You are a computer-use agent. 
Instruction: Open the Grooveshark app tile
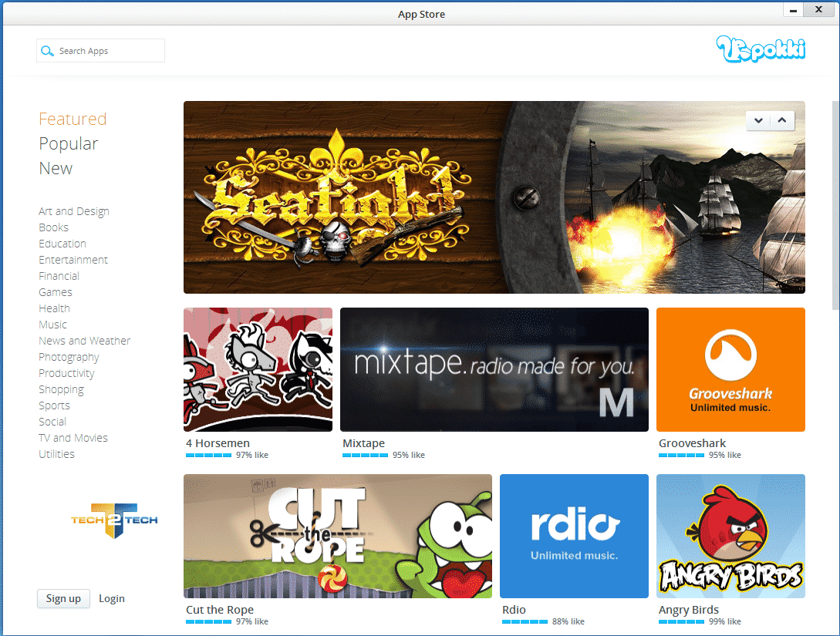coord(730,369)
